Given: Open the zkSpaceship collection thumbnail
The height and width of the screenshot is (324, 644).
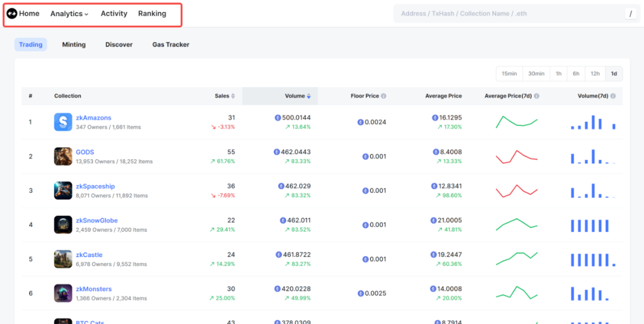Looking at the screenshot, I should (63, 190).
